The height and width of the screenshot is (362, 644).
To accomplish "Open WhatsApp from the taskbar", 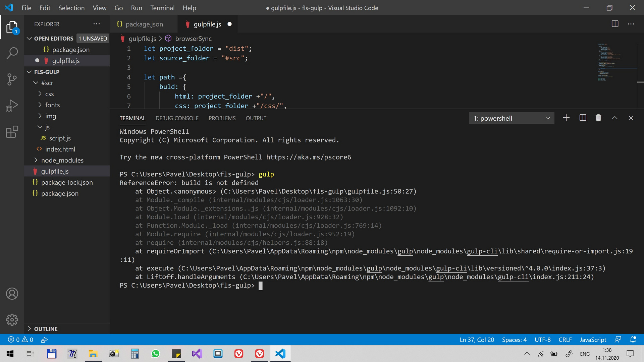I will pos(156,354).
